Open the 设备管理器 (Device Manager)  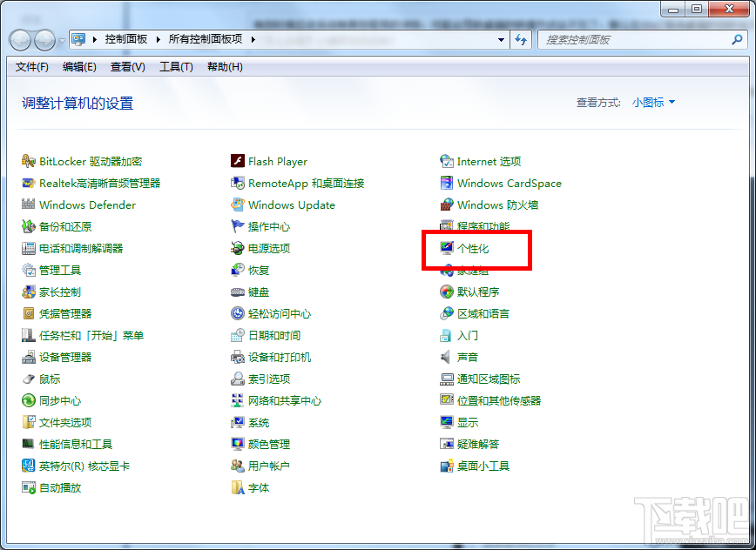click(67, 357)
